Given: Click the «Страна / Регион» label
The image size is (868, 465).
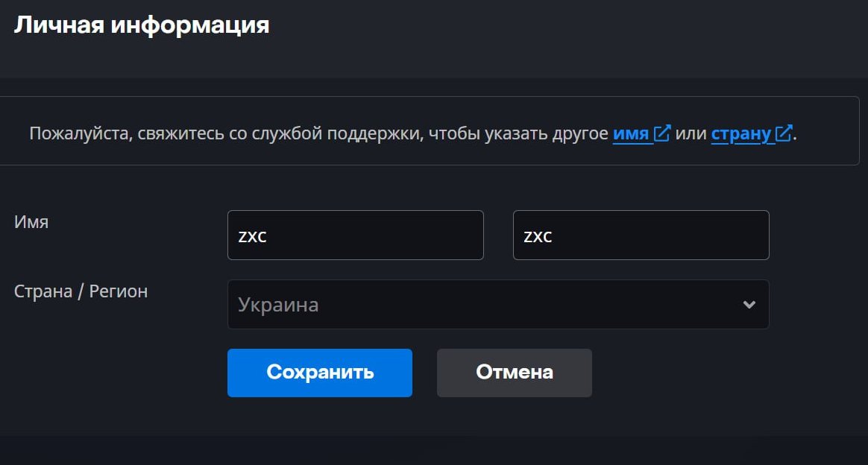Looking at the screenshot, I should tap(81, 291).
